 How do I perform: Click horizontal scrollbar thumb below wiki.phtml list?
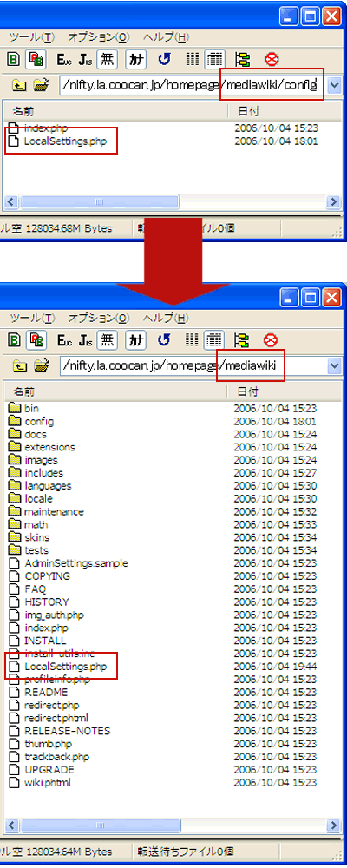click(100, 825)
